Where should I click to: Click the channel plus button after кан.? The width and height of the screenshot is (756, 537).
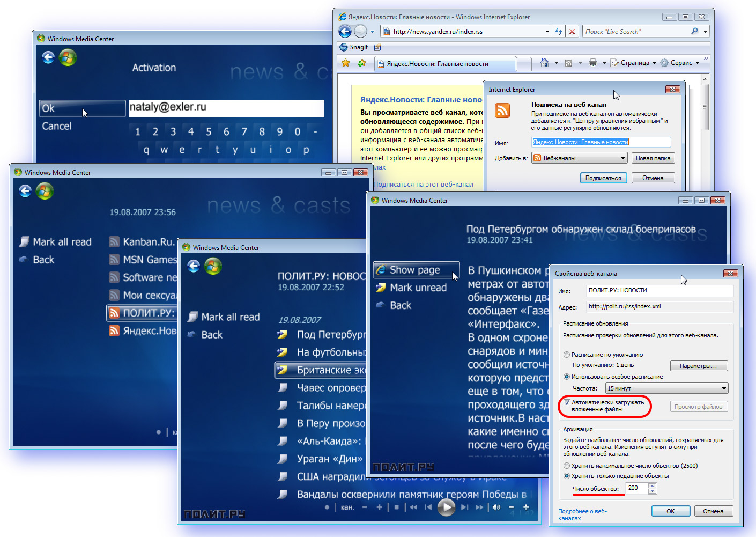[380, 507]
